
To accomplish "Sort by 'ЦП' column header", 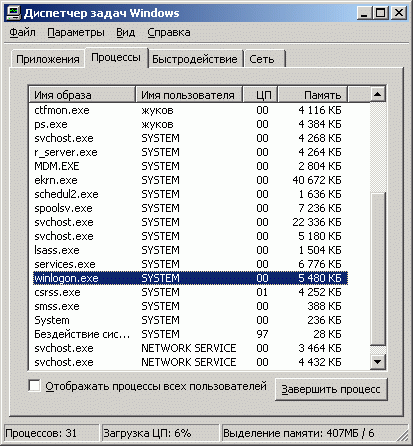I will click(x=260, y=95).
